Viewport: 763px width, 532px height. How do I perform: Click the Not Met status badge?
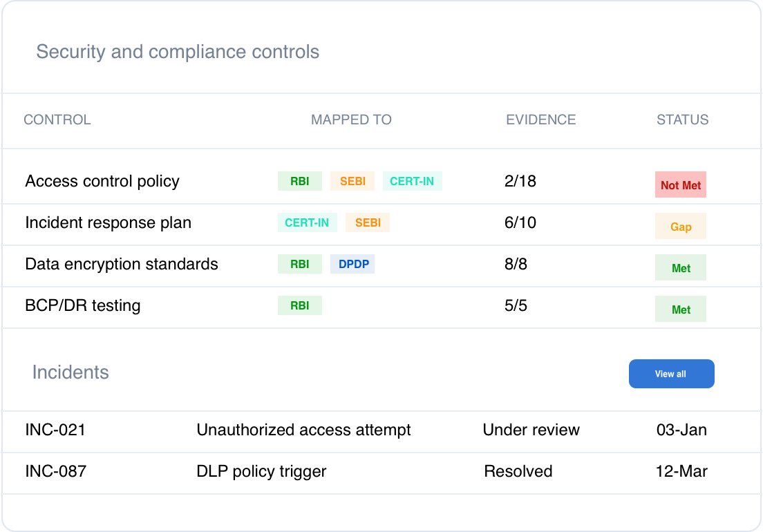[680, 185]
